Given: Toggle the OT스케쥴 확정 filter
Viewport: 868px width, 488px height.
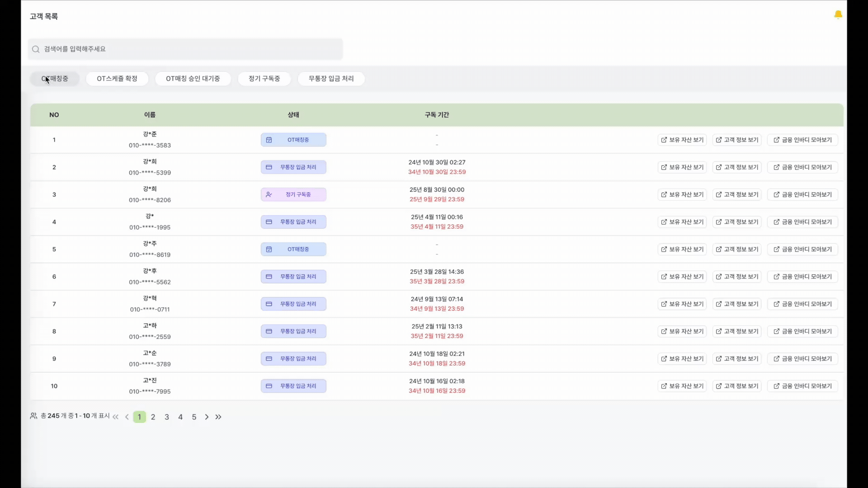Looking at the screenshot, I should click(117, 79).
